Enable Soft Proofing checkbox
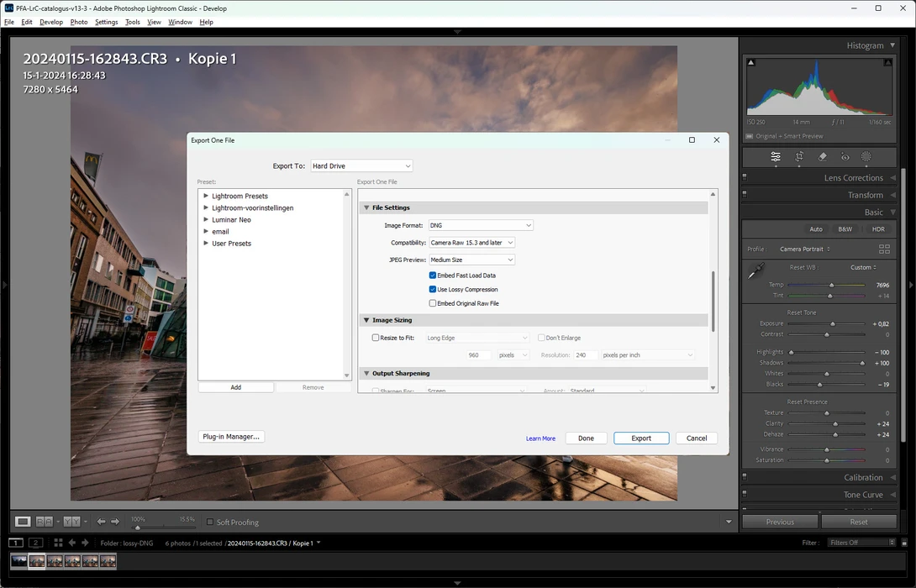This screenshot has width=916, height=588. tap(210, 522)
